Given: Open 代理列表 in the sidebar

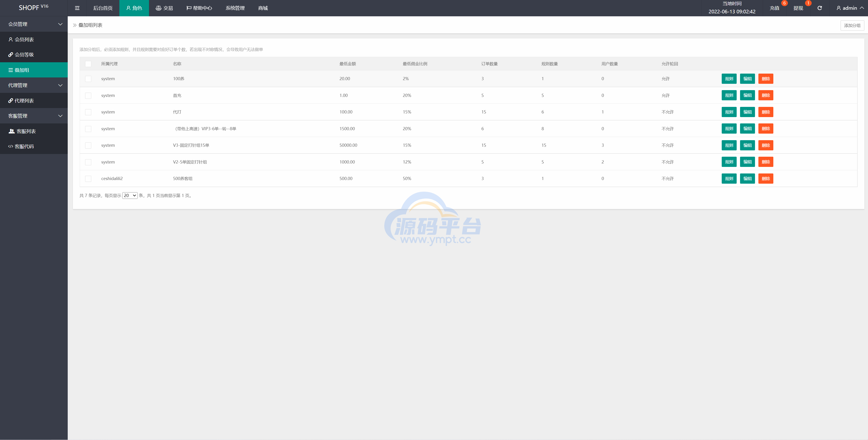Looking at the screenshot, I should [x=24, y=100].
